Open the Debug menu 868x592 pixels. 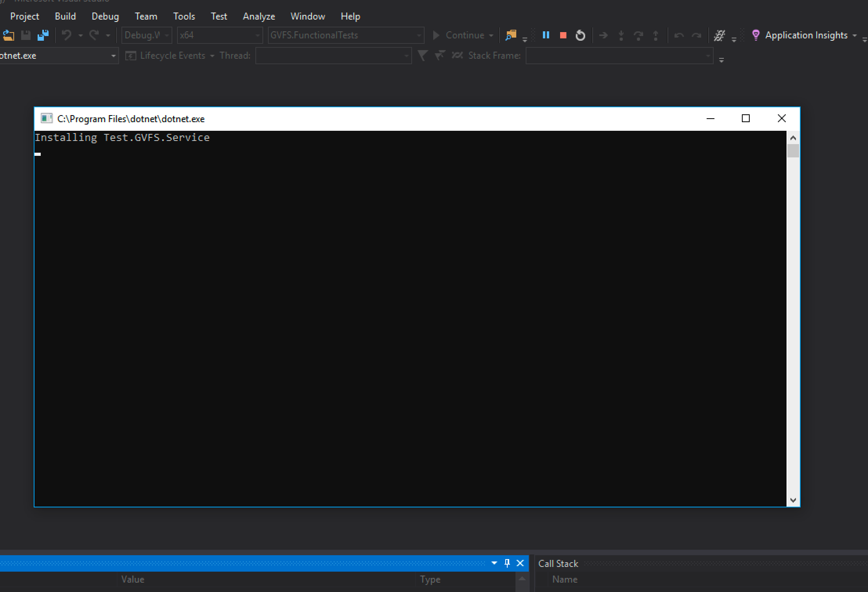[105, 16]
